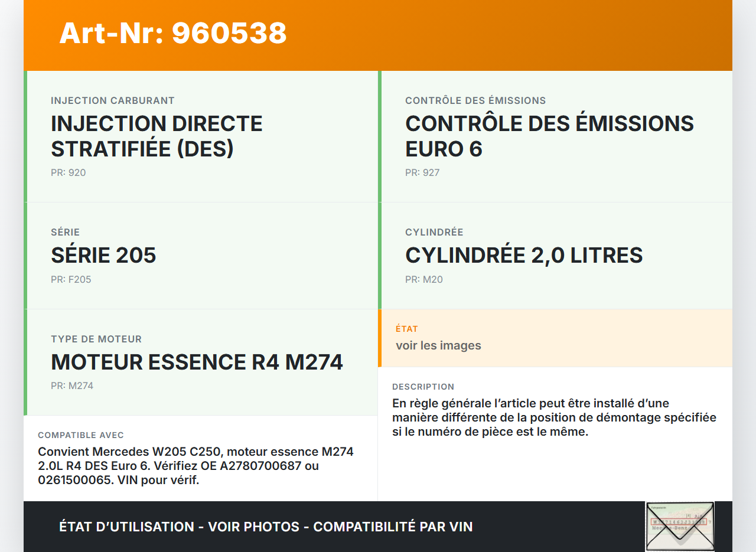Click the 'Injection Carburant' small label
756x552 pixels.
pyautogui.click(x=112, y=101)
